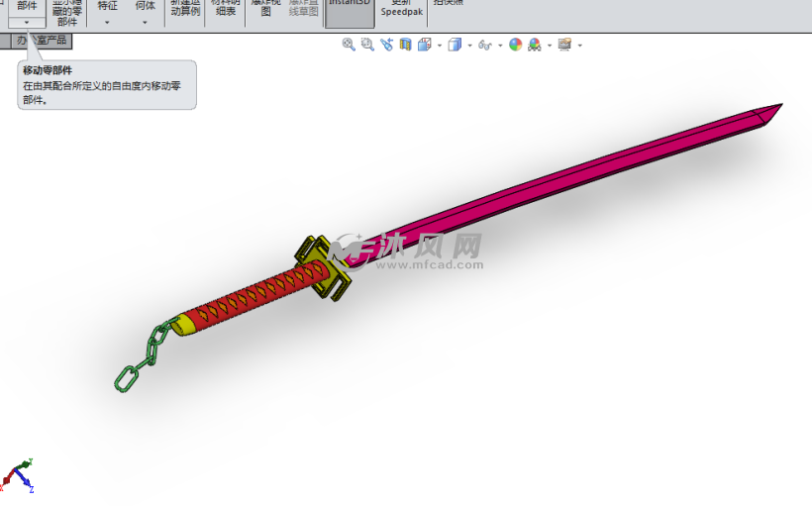This screenshot has height=506, width=812.
Task: Click the 材料明细表 (Bill of Materials) button
Action: (225, 10)
